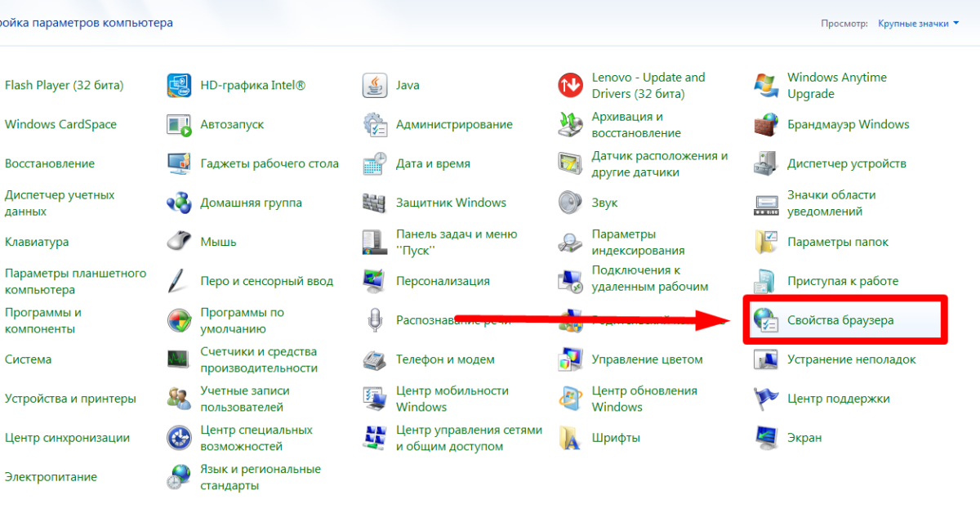Open the Java icon
The image size is (980, 513).
[375, 85]
